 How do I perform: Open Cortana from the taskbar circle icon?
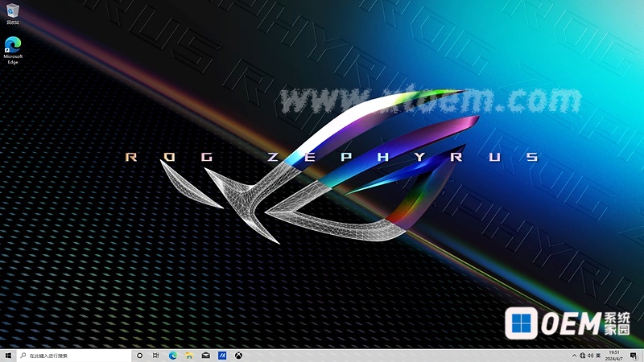139,356
